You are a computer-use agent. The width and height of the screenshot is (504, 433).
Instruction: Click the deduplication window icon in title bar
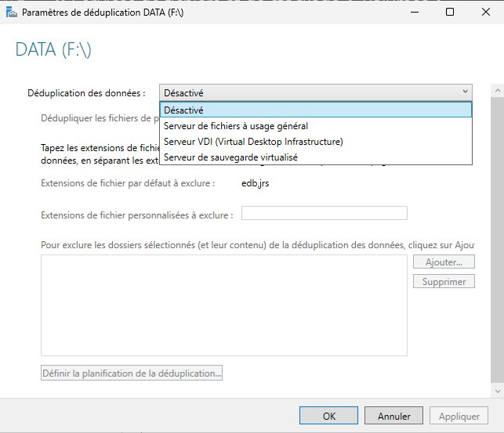[10, 13]
